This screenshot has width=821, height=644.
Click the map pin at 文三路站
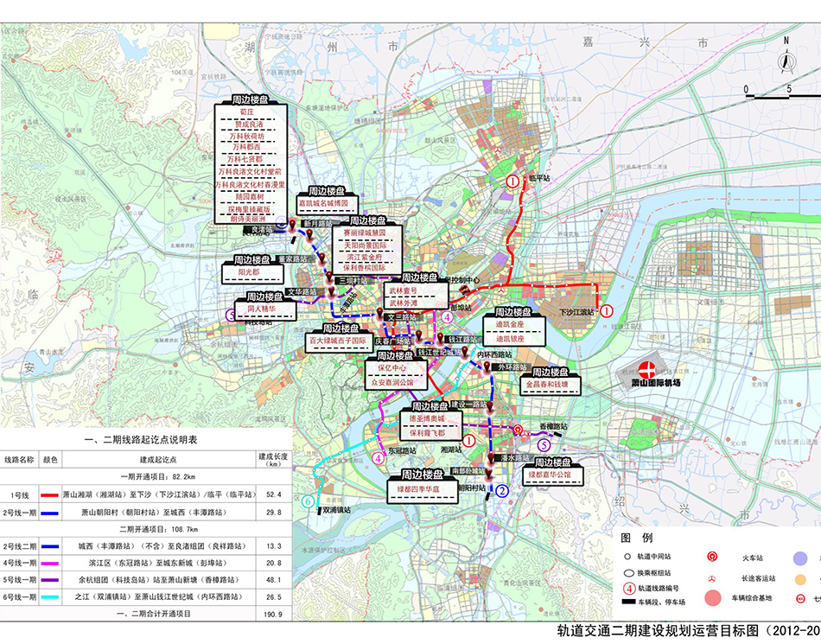(x=380, y=314)
